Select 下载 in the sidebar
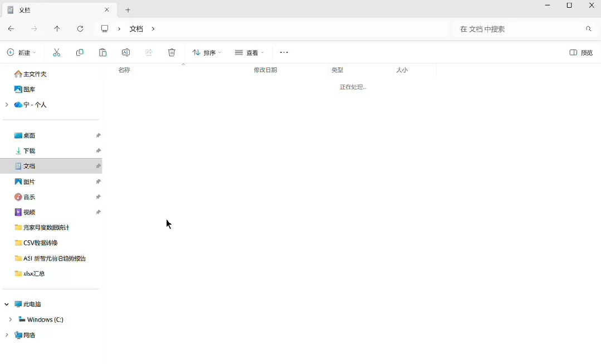This screenshot has width=601, height=364. click(25, 151)
